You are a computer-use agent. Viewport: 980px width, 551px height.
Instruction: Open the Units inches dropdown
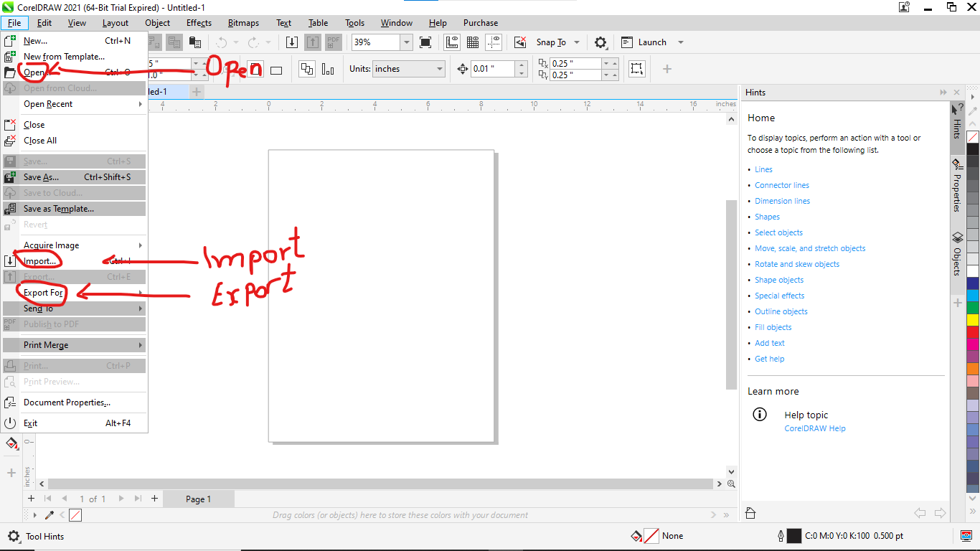point(440,69)
